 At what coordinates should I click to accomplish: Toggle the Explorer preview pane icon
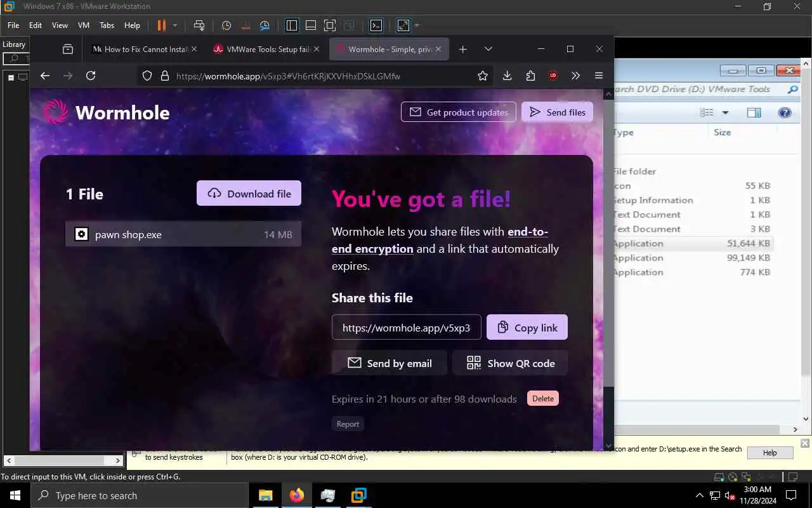coord(754,112)
